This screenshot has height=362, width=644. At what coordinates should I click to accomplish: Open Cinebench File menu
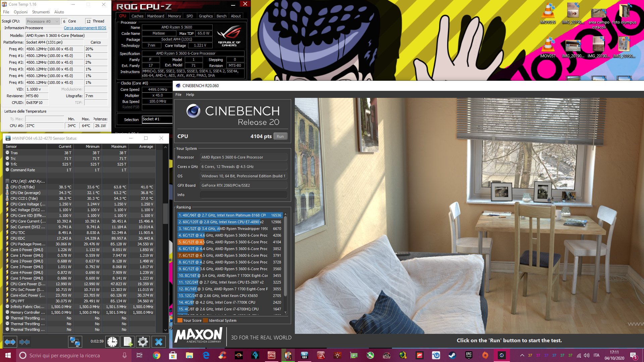click(178, 95)
